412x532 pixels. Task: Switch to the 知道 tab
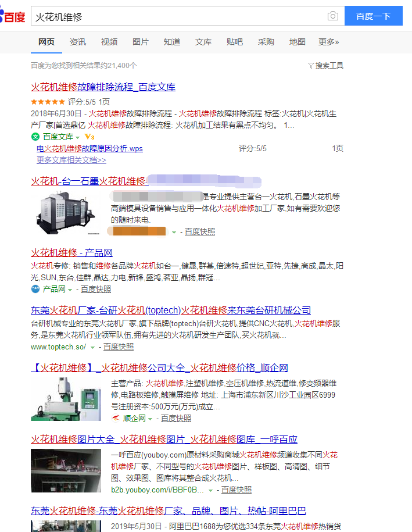(x=172, y=42)
